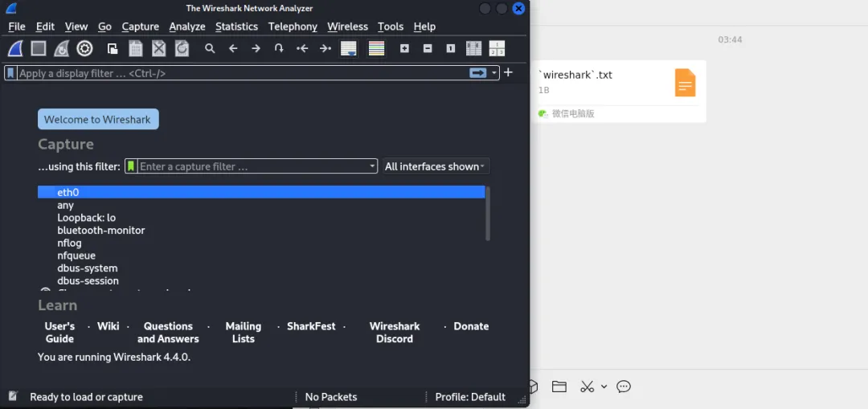Open the Statistics menu
Screen dimensions: 868x409
237,27
